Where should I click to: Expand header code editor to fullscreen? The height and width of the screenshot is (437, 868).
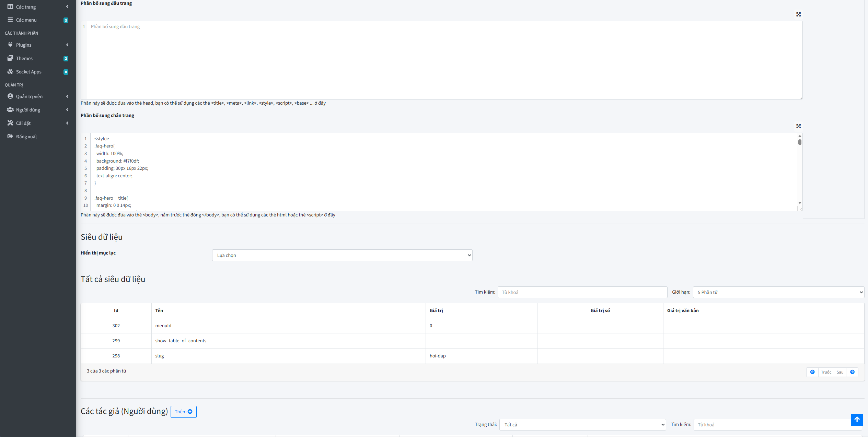click(x=798, y=14)
